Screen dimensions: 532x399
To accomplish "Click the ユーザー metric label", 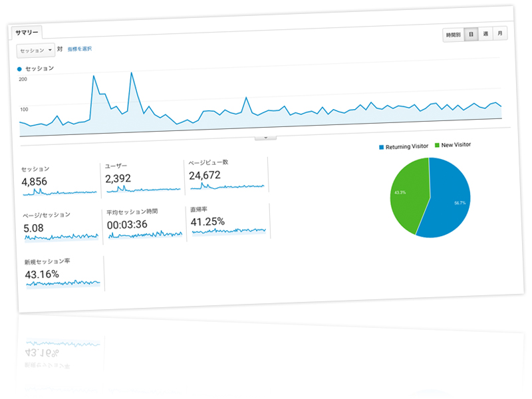I will (116, 166).
